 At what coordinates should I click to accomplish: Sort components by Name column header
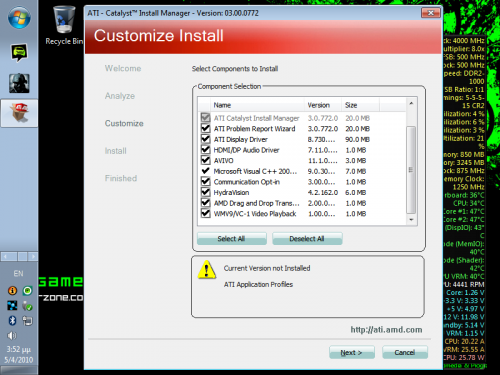(257, 105)
